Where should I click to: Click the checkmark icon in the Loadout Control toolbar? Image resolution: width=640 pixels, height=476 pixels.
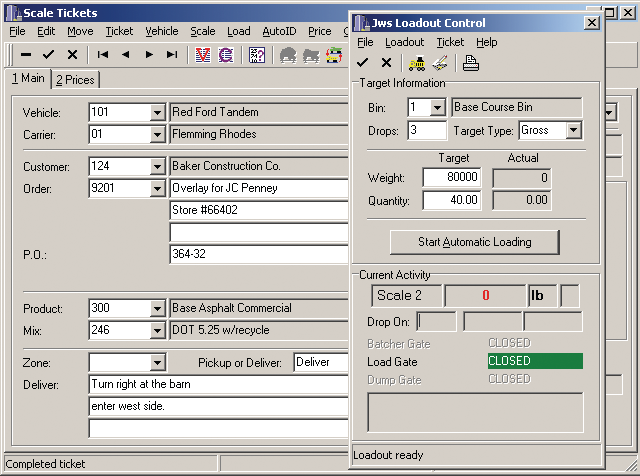[362, 62]
